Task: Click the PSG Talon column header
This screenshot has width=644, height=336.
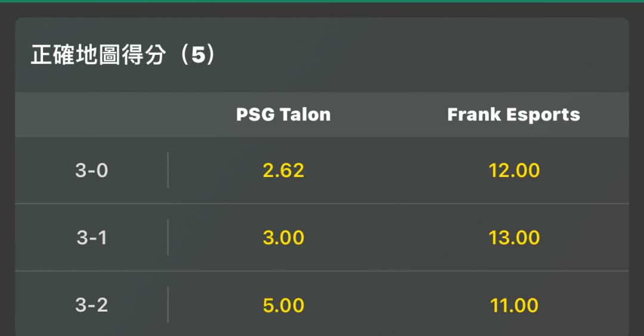Action: click(283, 114)
